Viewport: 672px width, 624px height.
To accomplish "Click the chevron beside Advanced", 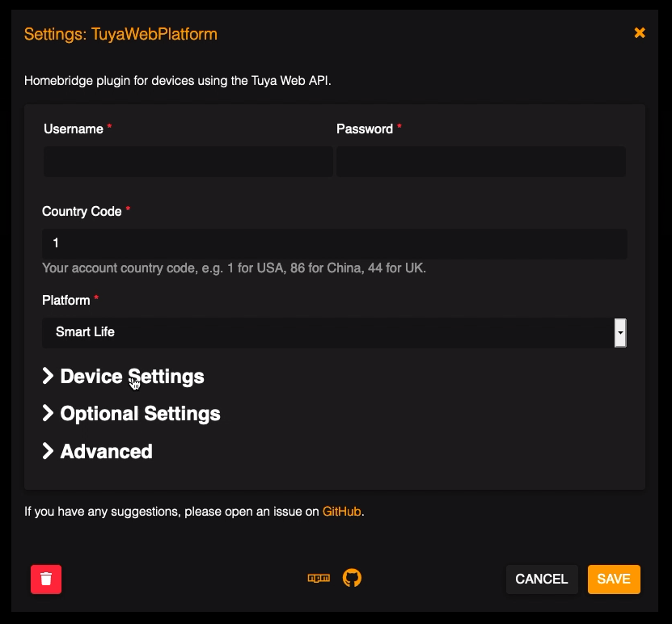I will pos(48,450).
